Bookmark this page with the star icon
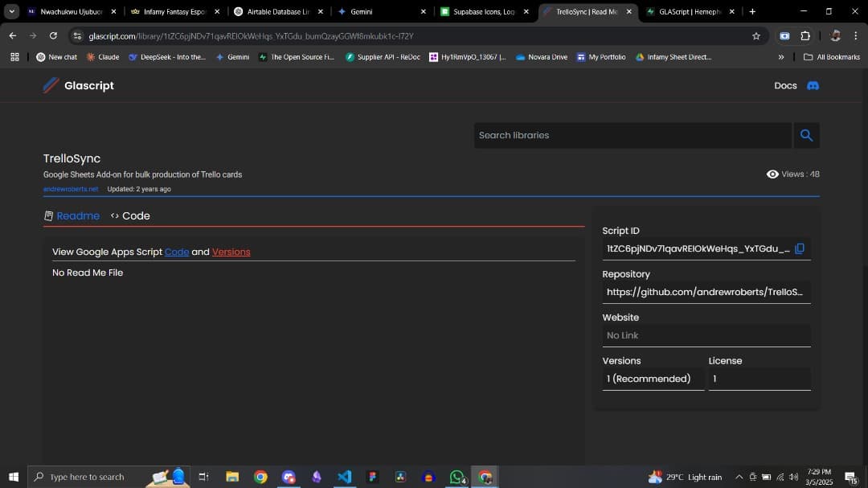The image size is (868, 488). [756, 36]
